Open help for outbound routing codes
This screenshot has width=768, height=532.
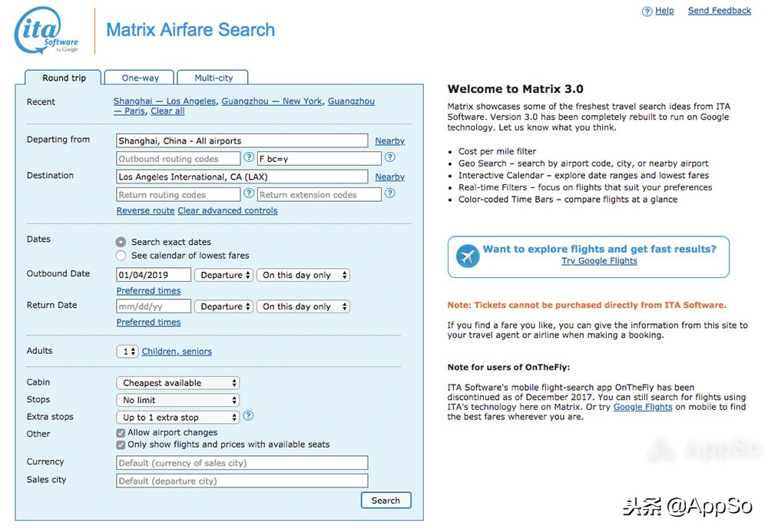[x=249, y=157]
